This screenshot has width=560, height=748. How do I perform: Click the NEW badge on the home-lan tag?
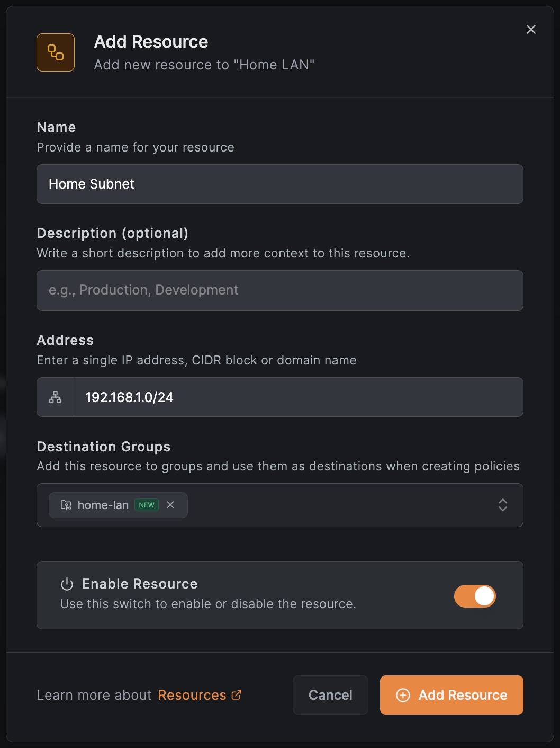click(147, 505)
